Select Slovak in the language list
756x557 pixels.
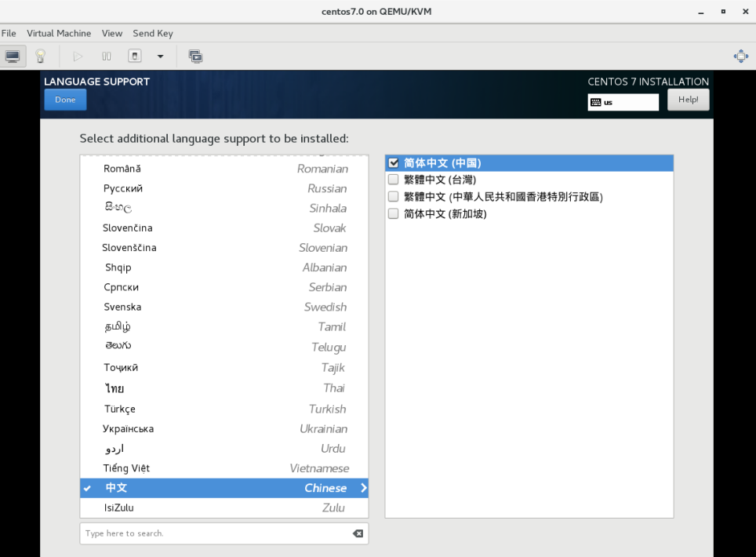point(224,228)
